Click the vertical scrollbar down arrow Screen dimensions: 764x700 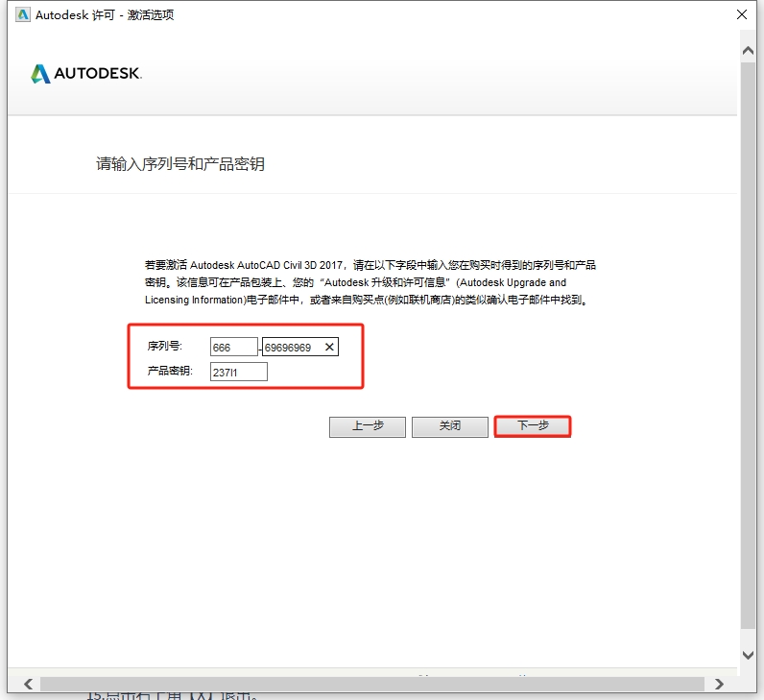(x=749, y=654)
